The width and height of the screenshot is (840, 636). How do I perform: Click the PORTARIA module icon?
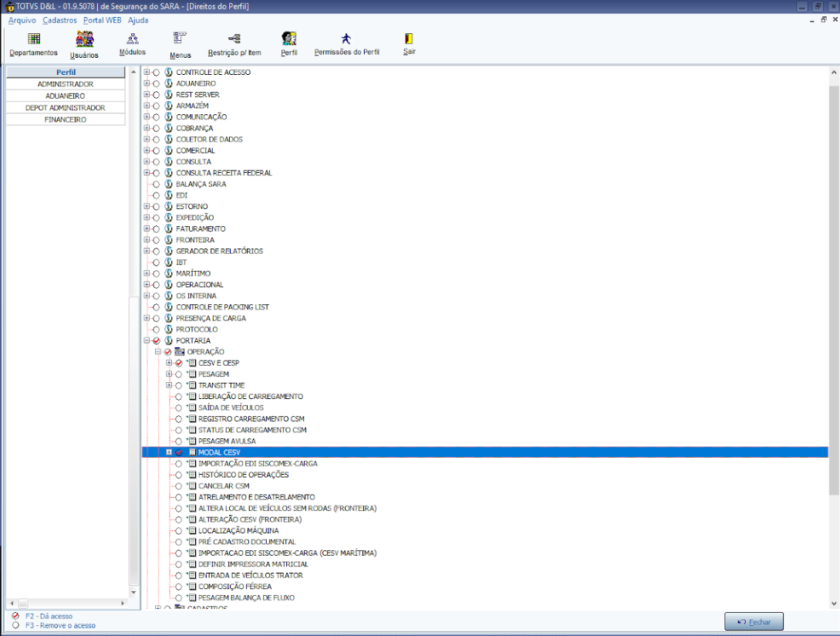[168, 340]
